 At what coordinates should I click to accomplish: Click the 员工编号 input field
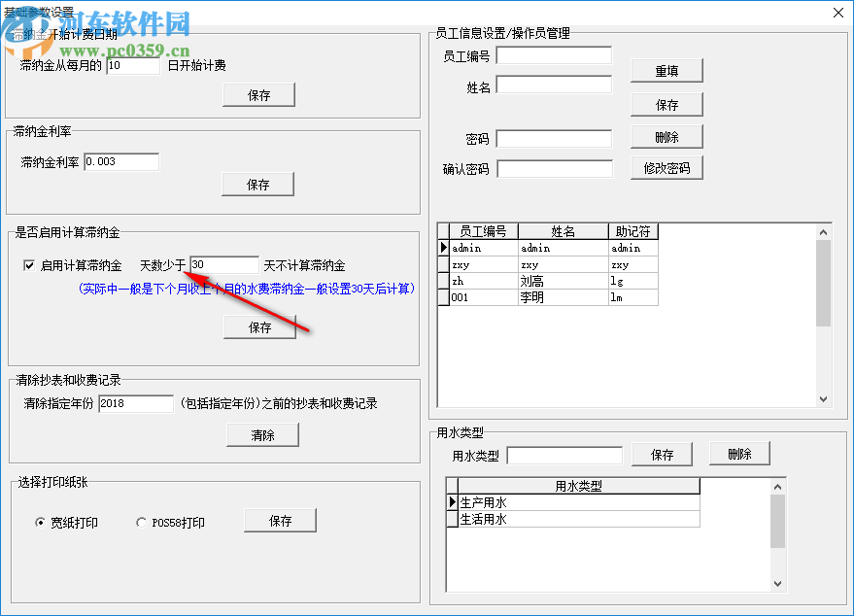click(554, 55)
